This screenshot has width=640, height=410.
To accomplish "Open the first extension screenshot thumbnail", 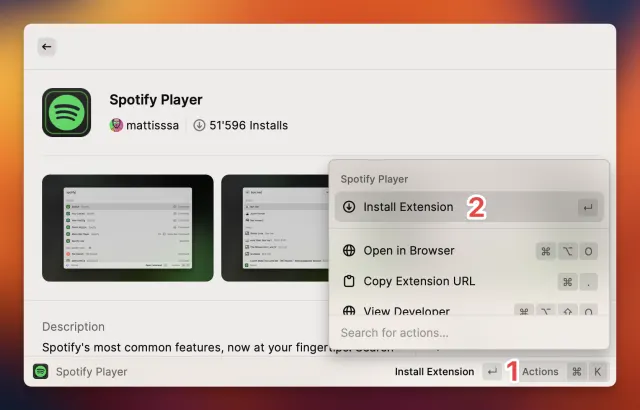I will (128, 228).
